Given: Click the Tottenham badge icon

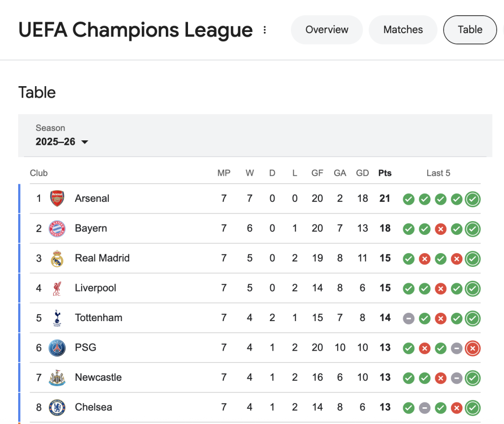Looking at the screenshot, I should click(x=57, y=318).
